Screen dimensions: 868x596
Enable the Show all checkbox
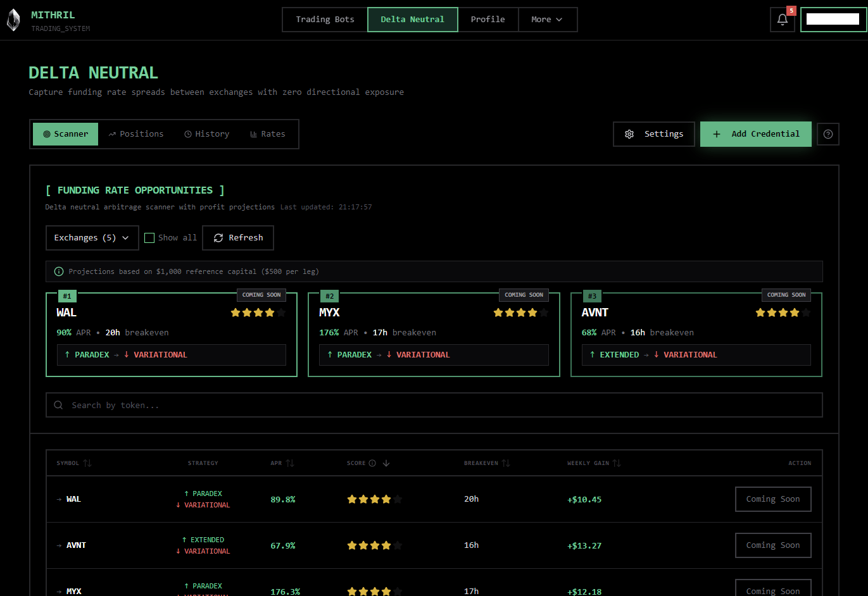(149, 237)
